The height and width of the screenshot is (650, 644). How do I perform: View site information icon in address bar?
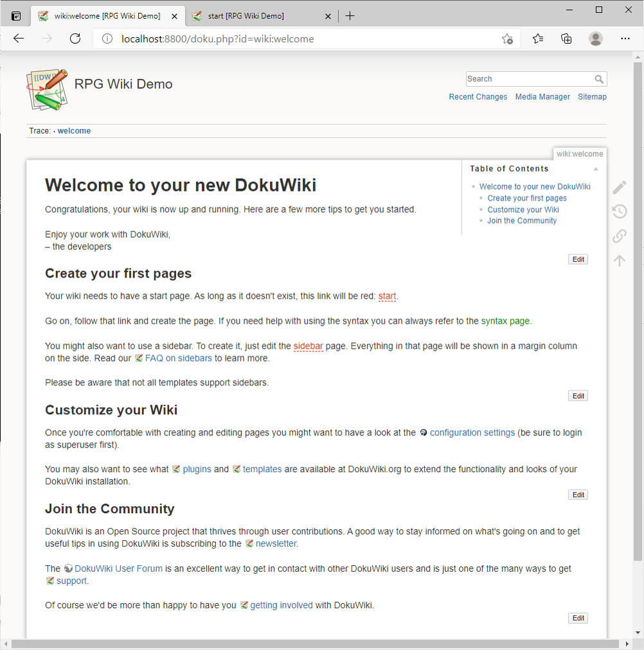coord(107,39)
